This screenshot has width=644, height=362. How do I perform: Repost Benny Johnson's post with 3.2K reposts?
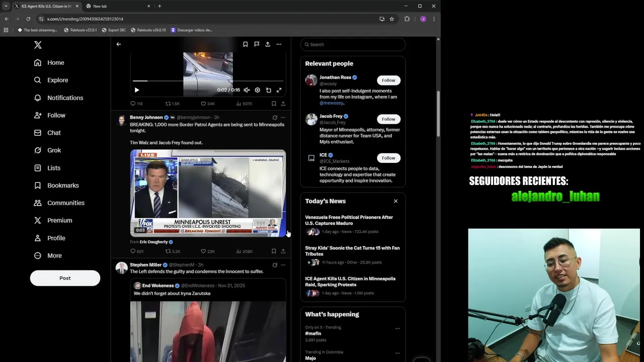click(173, 251)
